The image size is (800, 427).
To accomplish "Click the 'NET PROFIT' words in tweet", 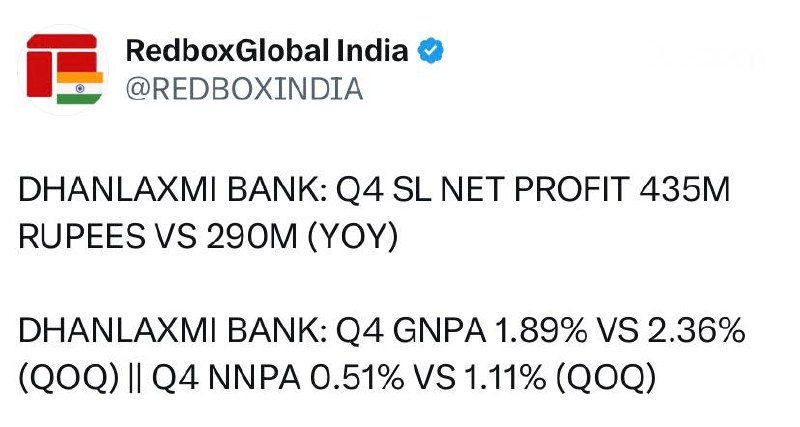I will 535,189.
